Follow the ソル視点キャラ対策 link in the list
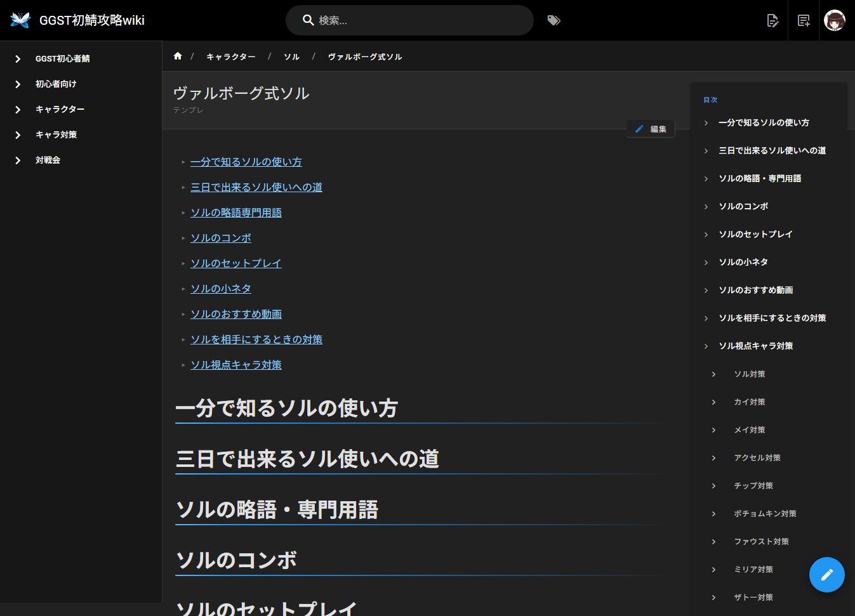The width and height of the screenshot is (855, 616). (x=236, y=365)
